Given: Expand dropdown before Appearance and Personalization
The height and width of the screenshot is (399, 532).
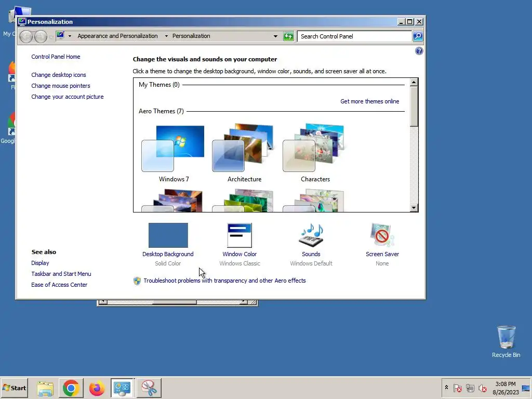Looking at the screenshot, I should coord(70,36).
